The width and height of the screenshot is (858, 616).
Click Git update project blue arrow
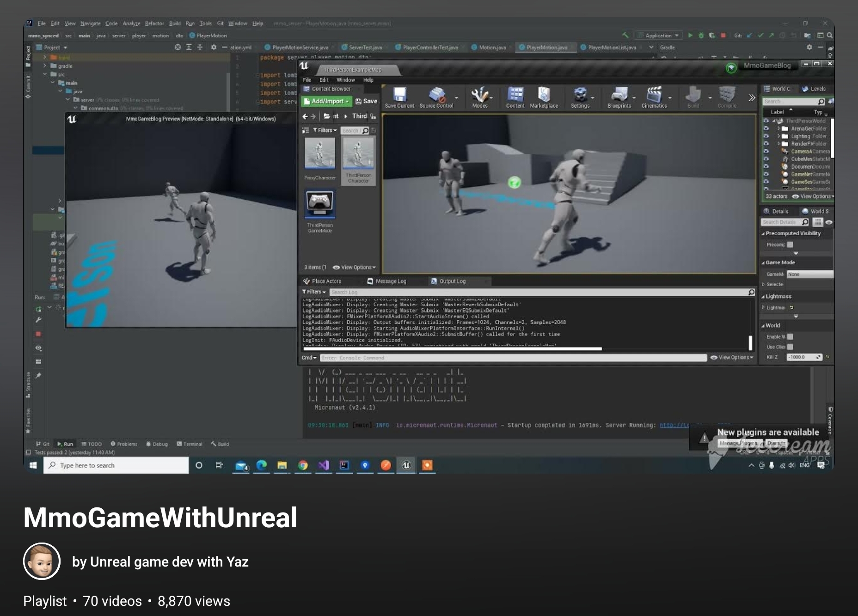tap(749, 36)
